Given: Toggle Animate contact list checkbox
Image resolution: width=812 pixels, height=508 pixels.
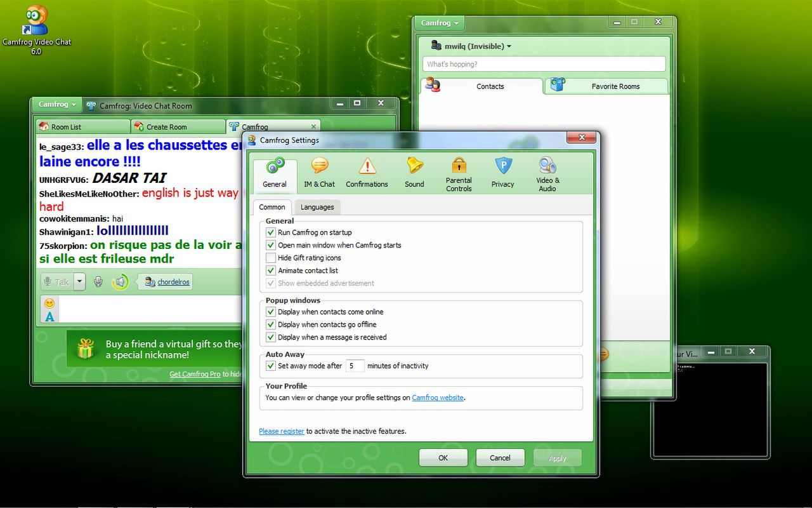Looking at the screenshot, I should click(271, 271).
